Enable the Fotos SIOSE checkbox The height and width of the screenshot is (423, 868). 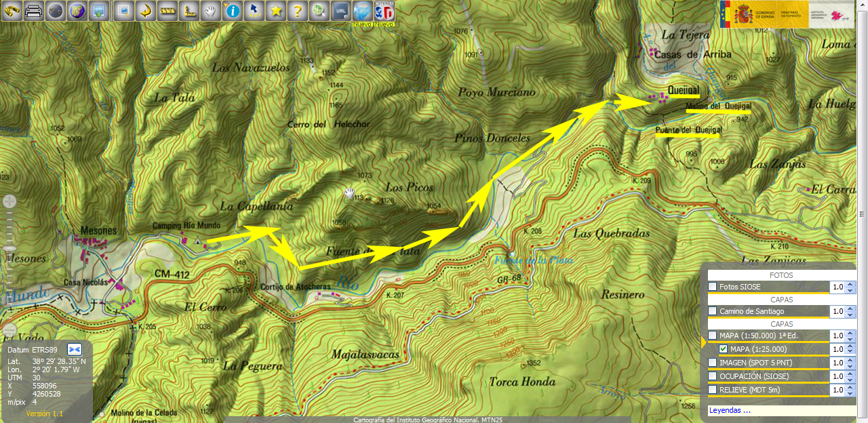[712, 287]
